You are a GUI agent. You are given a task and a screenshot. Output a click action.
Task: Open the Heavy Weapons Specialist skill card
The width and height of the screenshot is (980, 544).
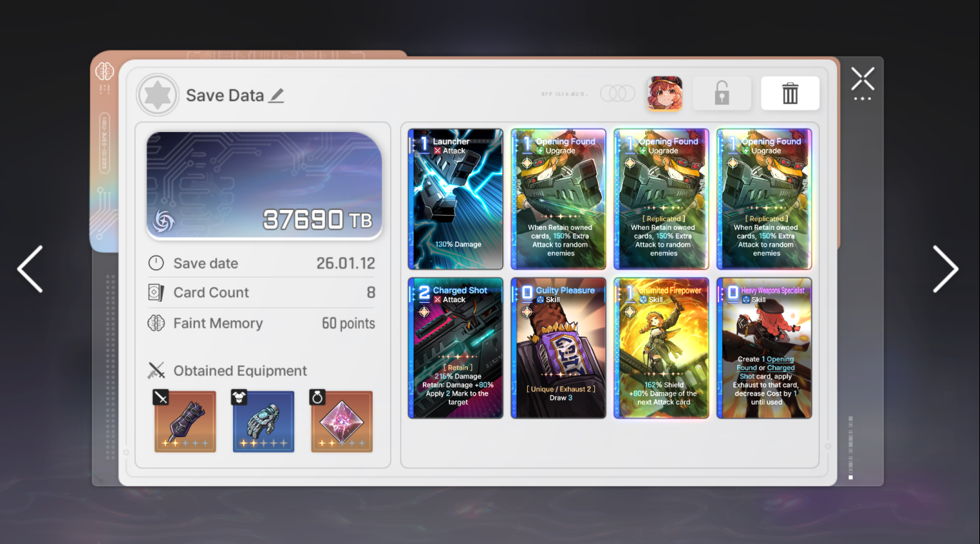pos(764,348)
